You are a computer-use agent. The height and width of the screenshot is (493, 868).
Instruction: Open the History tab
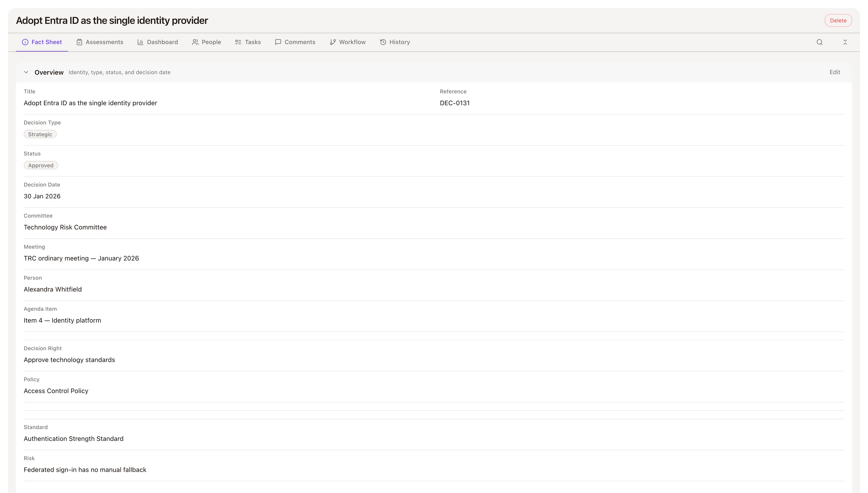[395, 42]
